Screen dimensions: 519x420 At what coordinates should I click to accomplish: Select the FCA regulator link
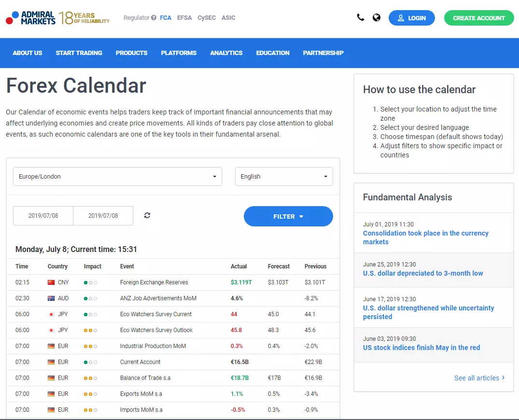[166, 17]
